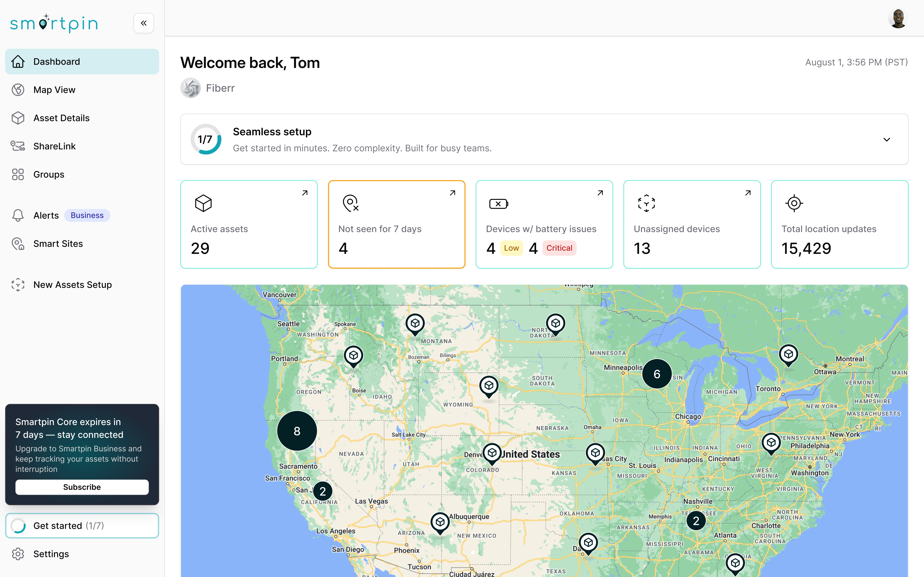Open Active assets card arrow icon
924x577 pixels.
[x=305, y=193]
